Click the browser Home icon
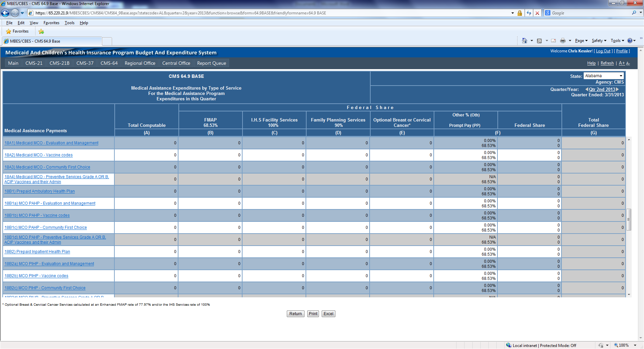Screen dimensions: 644x349 524,41
